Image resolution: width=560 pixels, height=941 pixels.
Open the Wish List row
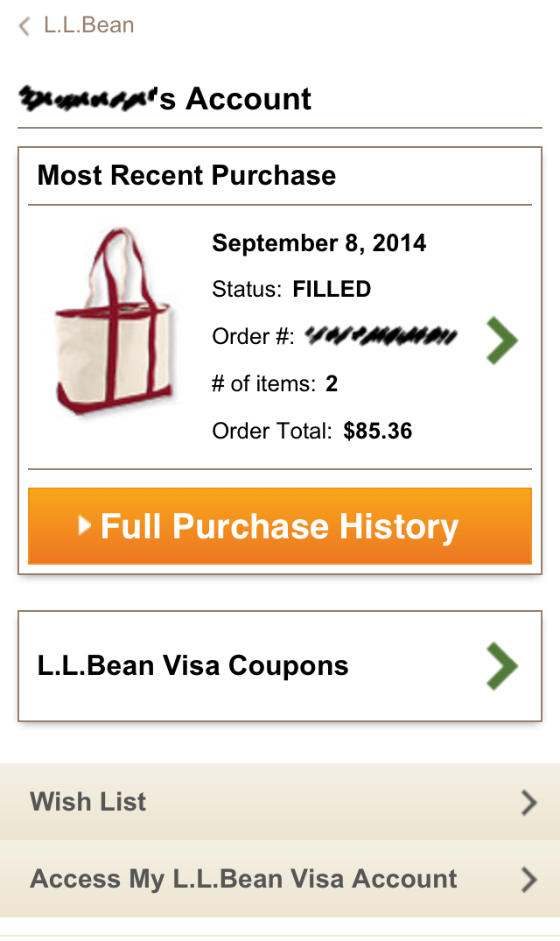(x=280, y=802)
